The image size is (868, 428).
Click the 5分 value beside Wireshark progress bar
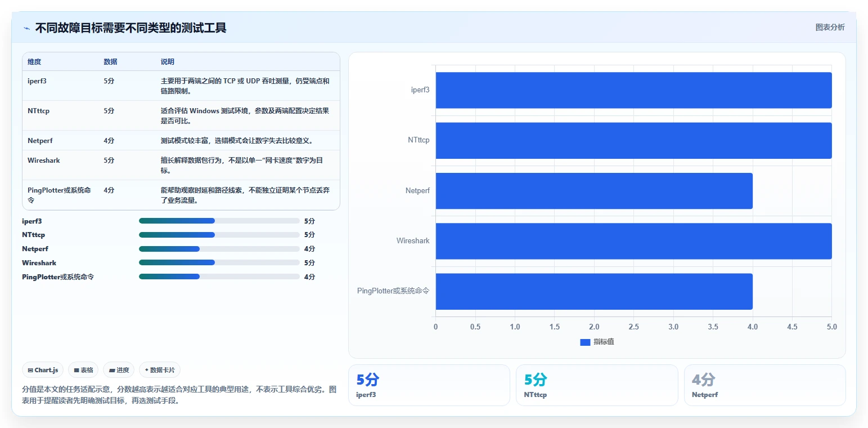(x=309, y=263)
